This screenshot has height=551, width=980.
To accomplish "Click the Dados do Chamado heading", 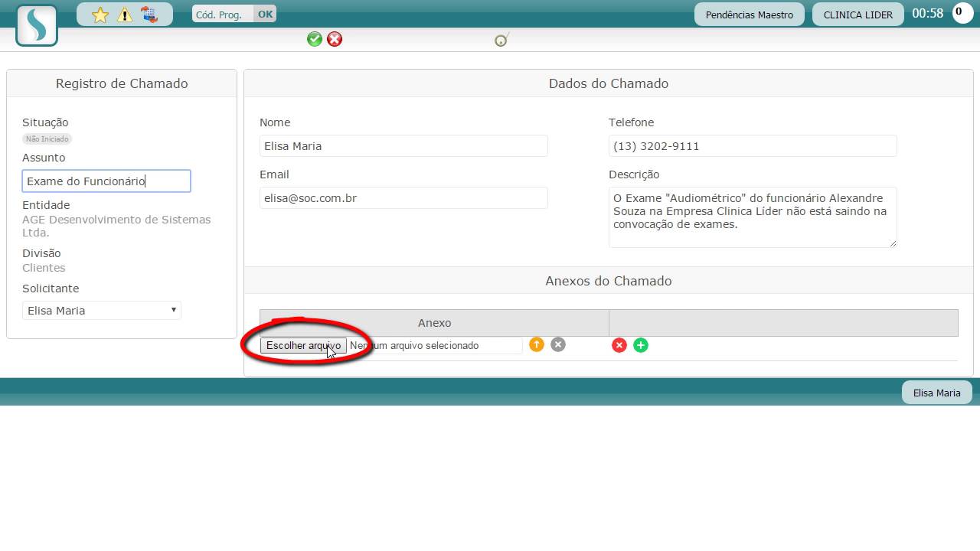I will (609, 83).
